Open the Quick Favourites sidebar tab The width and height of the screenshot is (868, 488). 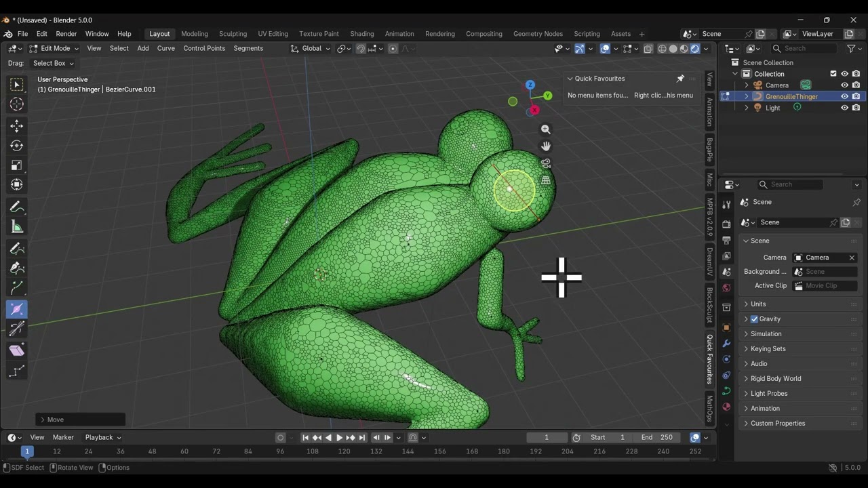pos(710,359)
